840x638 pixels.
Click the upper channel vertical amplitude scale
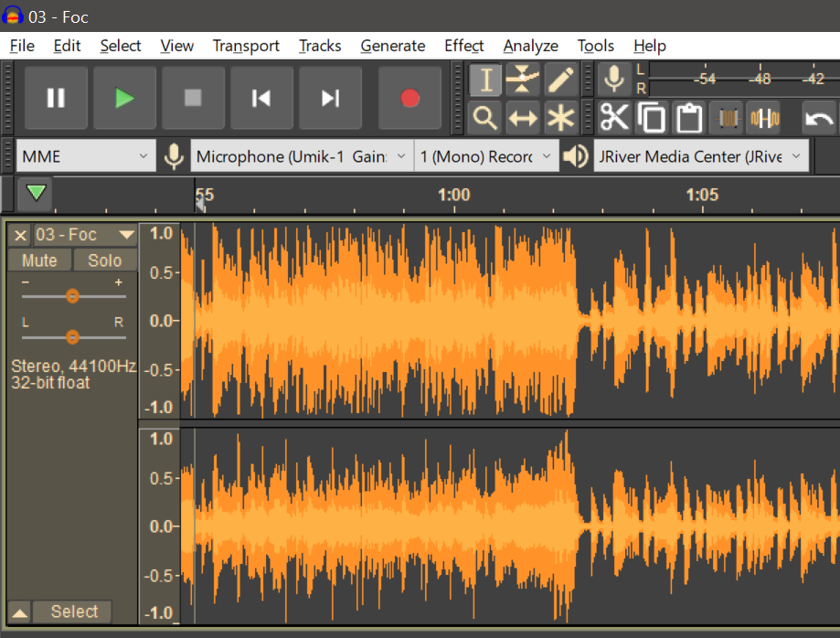coord(160,320)
